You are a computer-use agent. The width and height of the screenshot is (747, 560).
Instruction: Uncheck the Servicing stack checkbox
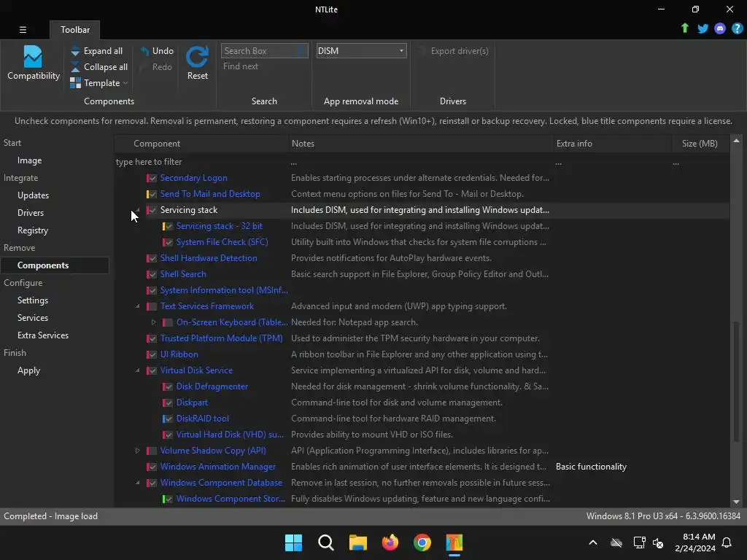[152, 210]
